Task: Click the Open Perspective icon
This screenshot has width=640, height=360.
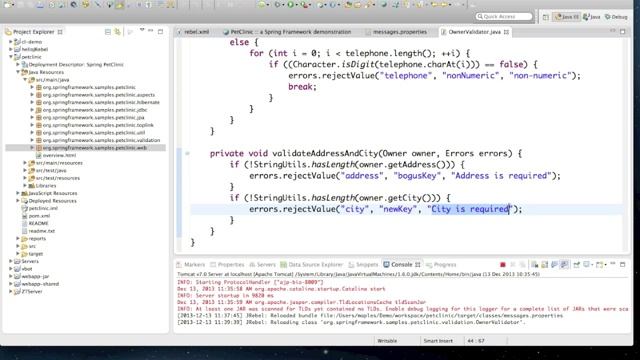Action: tap(546, 17)
